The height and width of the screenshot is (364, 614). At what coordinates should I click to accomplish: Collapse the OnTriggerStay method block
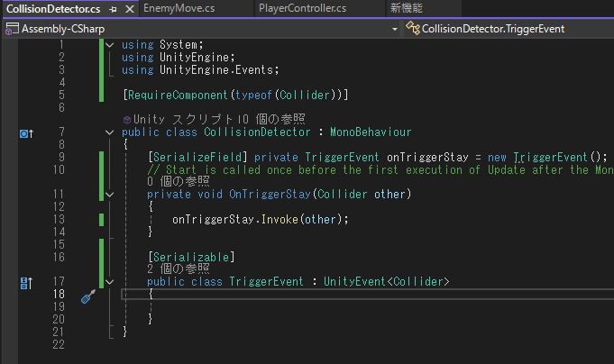109,194
